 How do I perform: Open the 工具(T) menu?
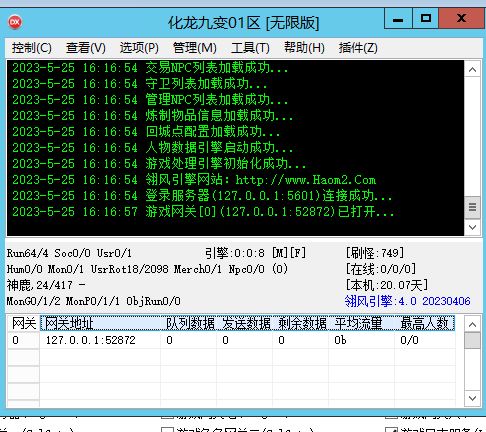point(250,48)
